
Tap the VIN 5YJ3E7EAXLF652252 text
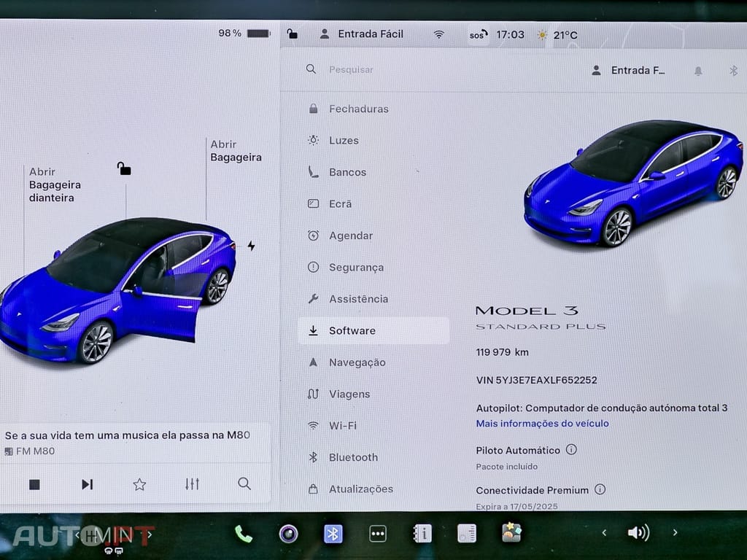coord(536,380)
